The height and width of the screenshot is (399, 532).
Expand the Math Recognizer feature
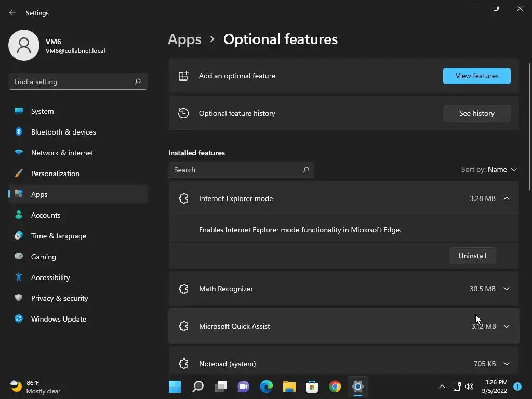[507, 289]
